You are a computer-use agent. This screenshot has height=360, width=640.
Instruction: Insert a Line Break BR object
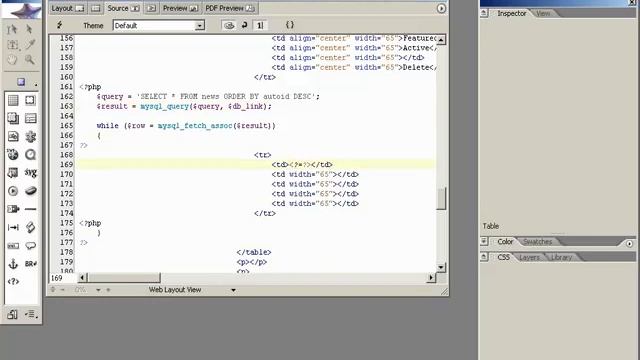click(31, 264)
